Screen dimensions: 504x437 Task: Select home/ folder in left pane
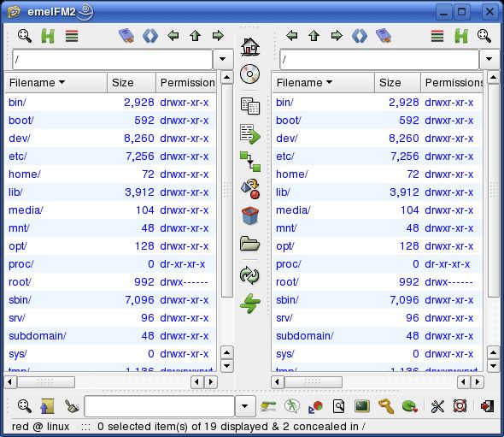(x=110, y=174)
